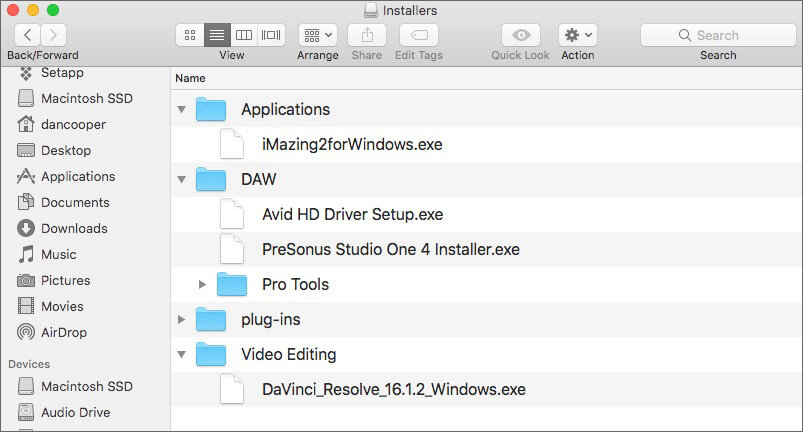Go back to previous folder
Image resolution: width=803 pixels, height=432 pixels.
[x=28, y=35]
